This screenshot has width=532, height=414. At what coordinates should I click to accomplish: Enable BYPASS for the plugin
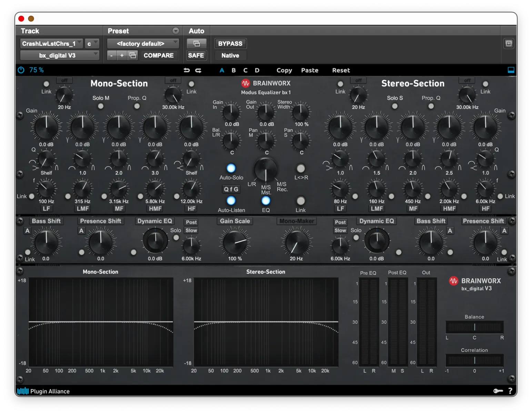coord(230,43)
